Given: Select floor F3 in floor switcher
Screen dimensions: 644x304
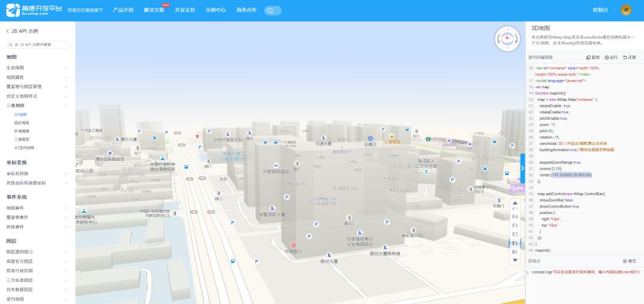Looking at the screenshot, I should pos(515,225).
